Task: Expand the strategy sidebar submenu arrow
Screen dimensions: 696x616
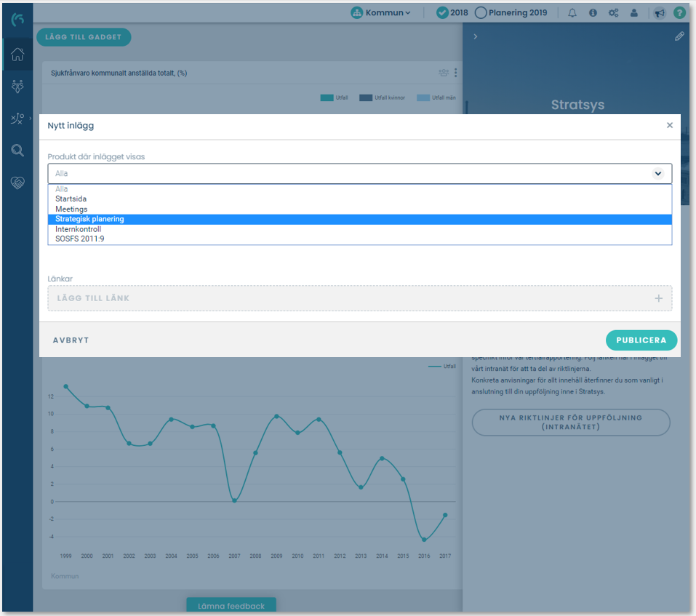Action: pyautogui.click(x=31, y=119)
